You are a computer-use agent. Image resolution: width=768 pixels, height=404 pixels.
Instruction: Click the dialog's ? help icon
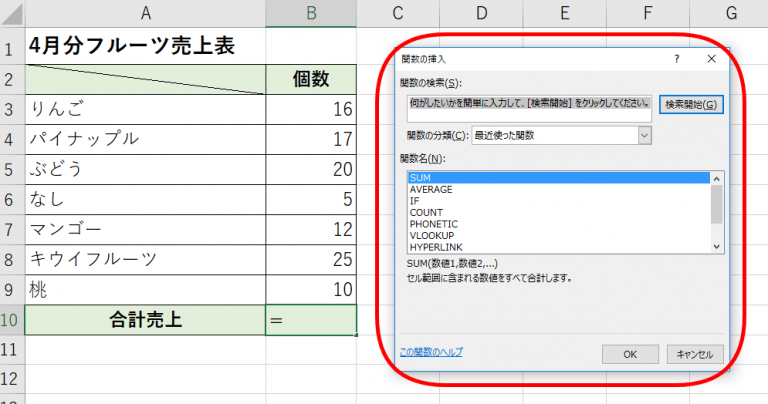click(678, 60)
